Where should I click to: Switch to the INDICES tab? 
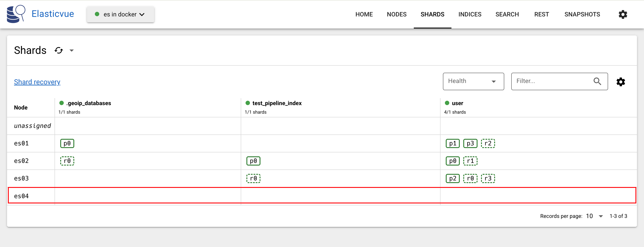click(470, 14)
